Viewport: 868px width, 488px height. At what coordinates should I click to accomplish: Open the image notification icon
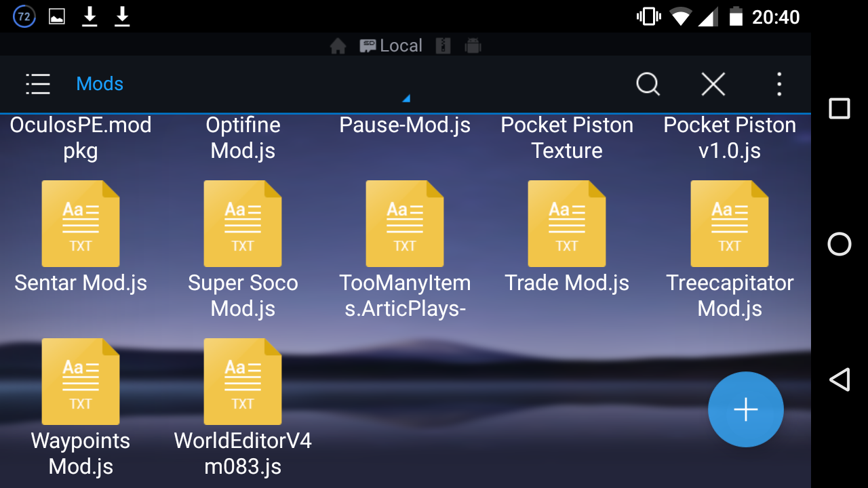[57, 16]
